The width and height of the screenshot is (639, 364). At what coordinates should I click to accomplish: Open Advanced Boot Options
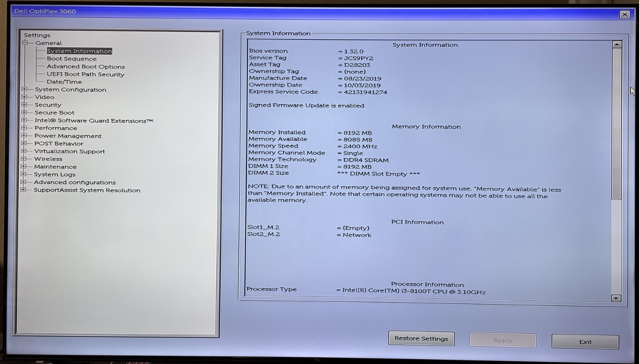pyautogui.click(x=85, y=67)
